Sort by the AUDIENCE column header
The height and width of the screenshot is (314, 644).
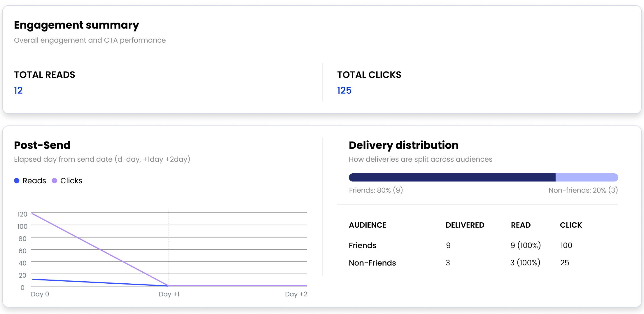click(x=367, y=225)
